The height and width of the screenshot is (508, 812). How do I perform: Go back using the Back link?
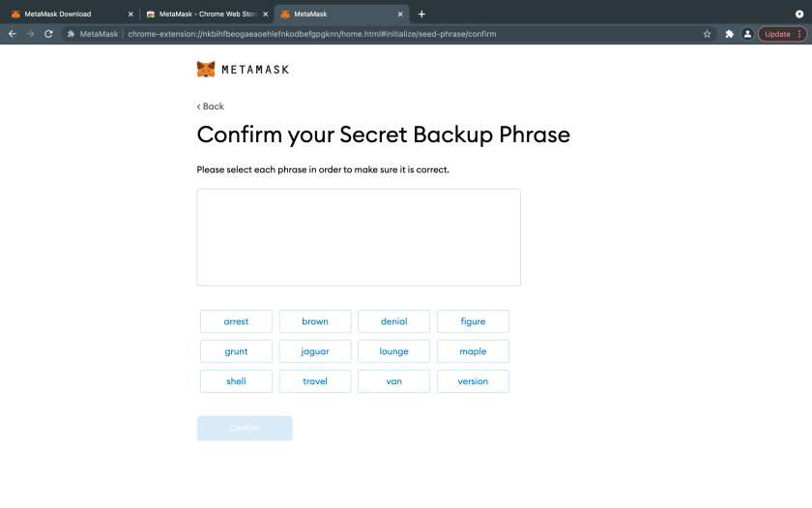pyautogui.click(x=211, y=106)
